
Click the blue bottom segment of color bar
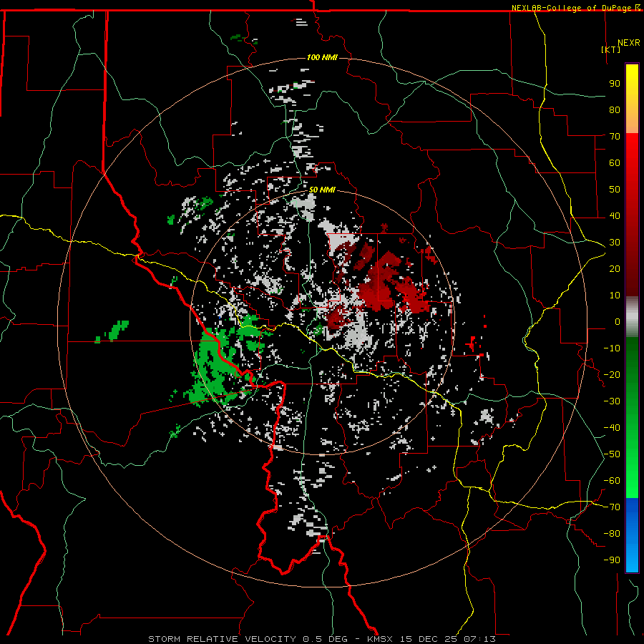[x=632, y=535]
